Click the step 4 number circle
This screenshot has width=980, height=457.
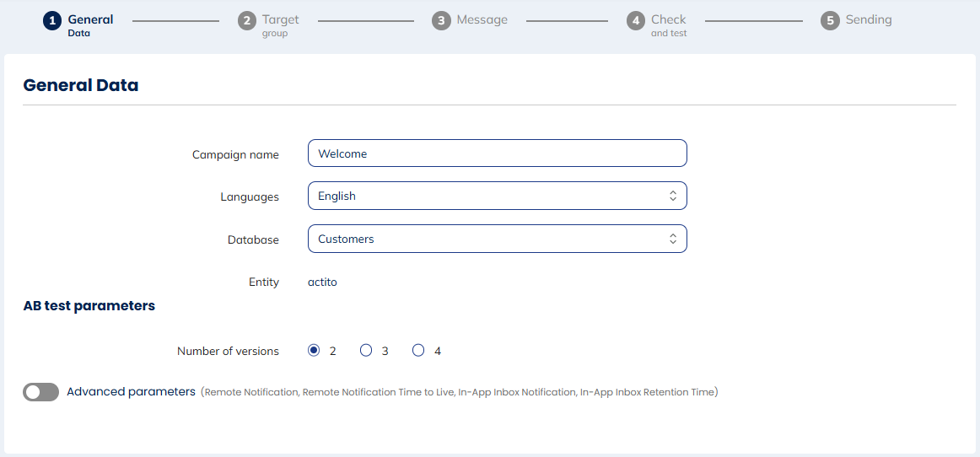(x=636, y=21)
